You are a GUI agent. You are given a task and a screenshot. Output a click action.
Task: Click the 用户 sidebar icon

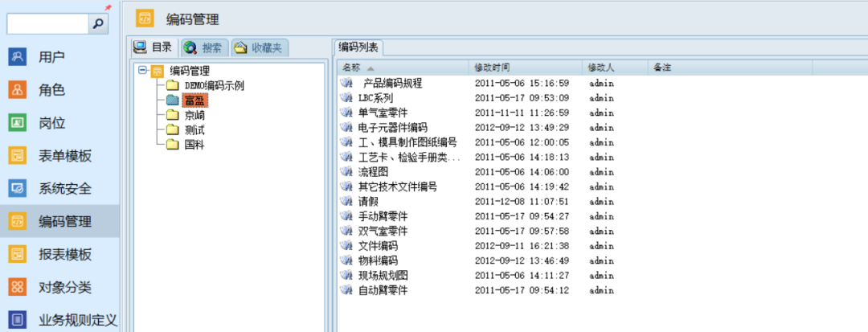(18, 57)
